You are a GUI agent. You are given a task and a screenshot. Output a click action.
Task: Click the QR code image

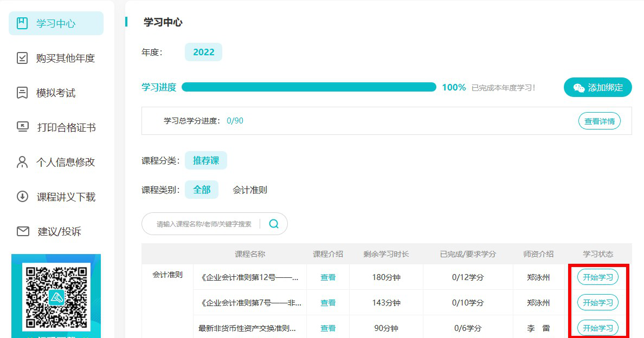[x=56, y=296]
